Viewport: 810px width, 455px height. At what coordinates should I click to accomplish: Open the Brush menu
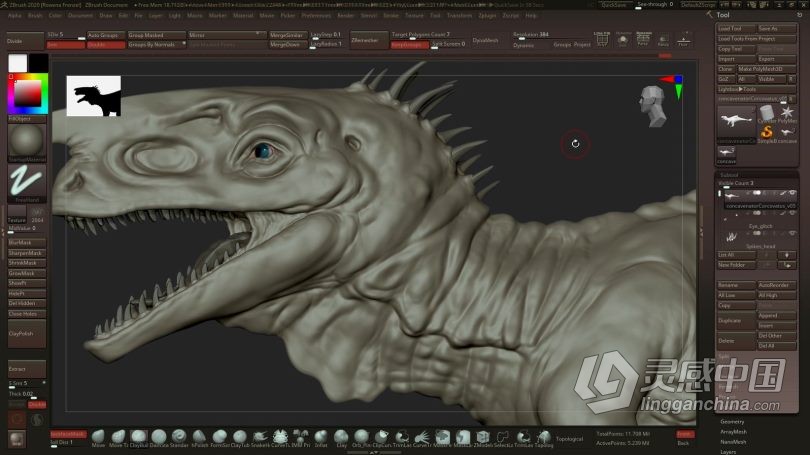pyautogui.click(x=35, y=15)
